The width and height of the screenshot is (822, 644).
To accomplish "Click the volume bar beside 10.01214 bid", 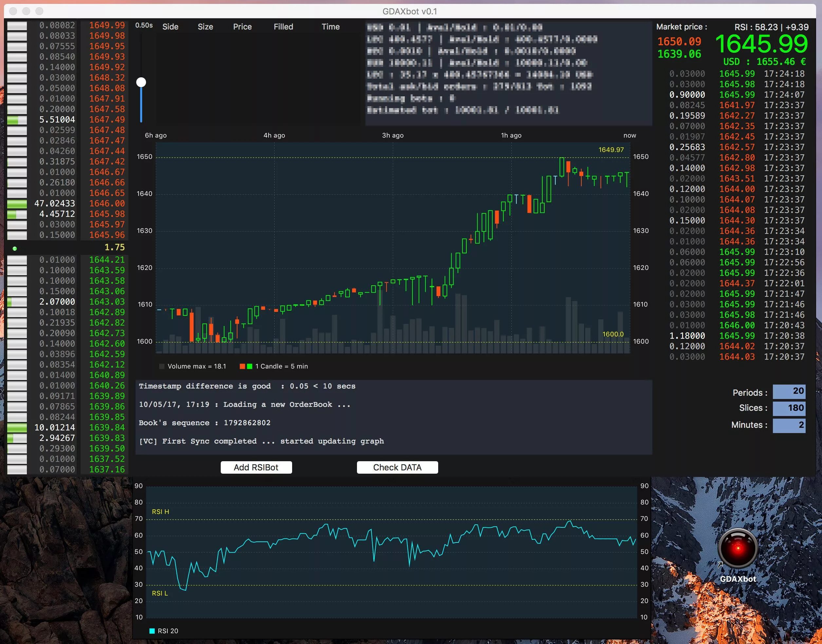I will 17,427.
